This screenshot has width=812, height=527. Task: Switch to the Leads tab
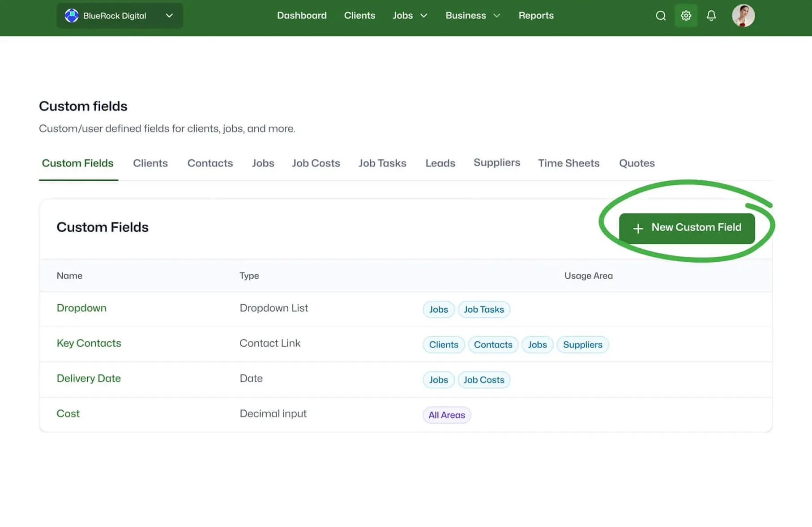pos(440,163)
